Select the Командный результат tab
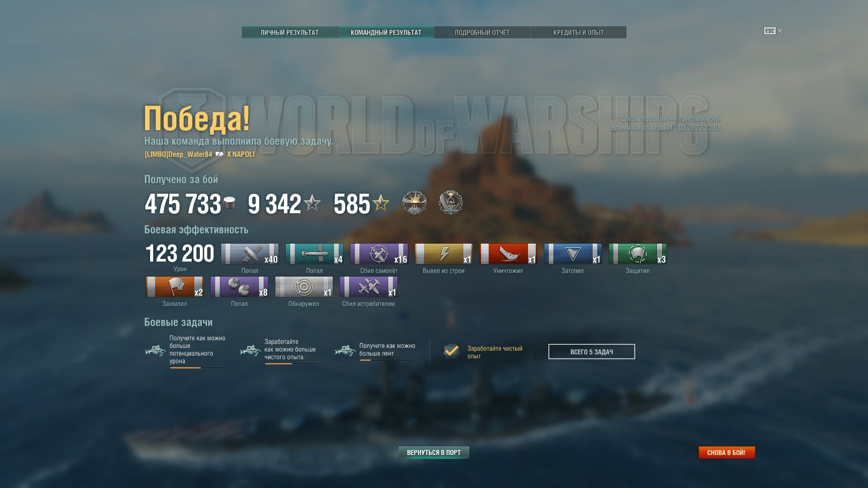Screen dimensions: 868x488 (386, 33)
